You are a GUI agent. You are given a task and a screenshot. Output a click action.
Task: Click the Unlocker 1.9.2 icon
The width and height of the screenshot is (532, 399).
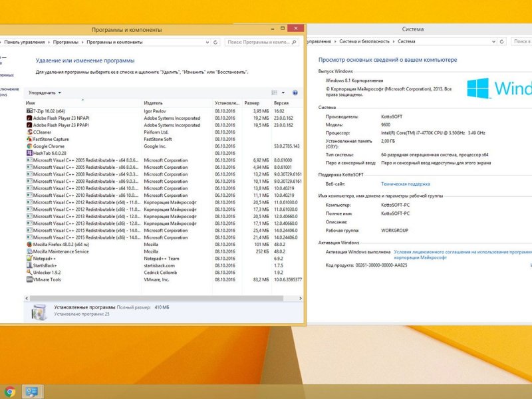(x=29, y=273)
